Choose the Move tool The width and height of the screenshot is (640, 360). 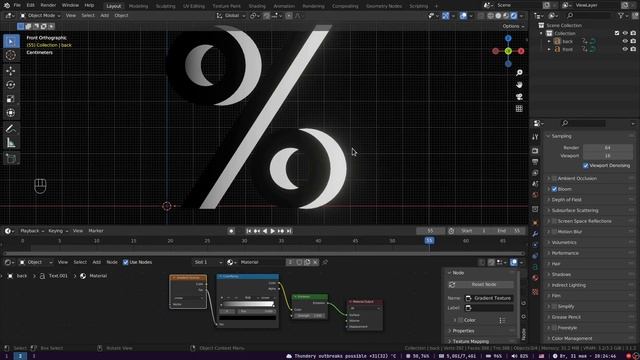click(x=11, y=71)
